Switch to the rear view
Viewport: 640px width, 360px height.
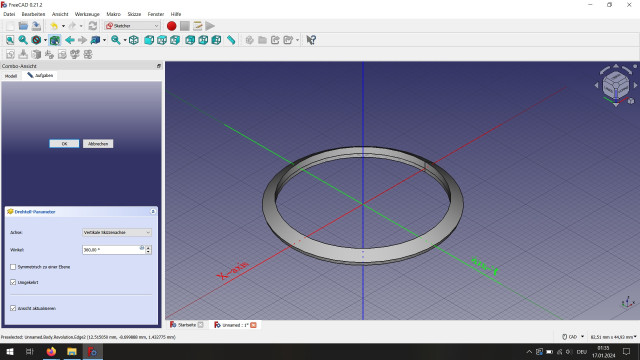point(190,40)
